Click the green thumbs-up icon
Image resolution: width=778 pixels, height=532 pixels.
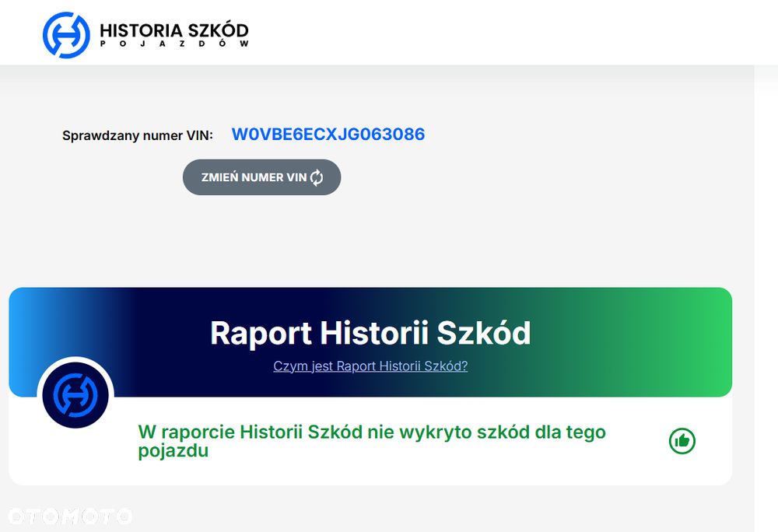click(682, 441)
